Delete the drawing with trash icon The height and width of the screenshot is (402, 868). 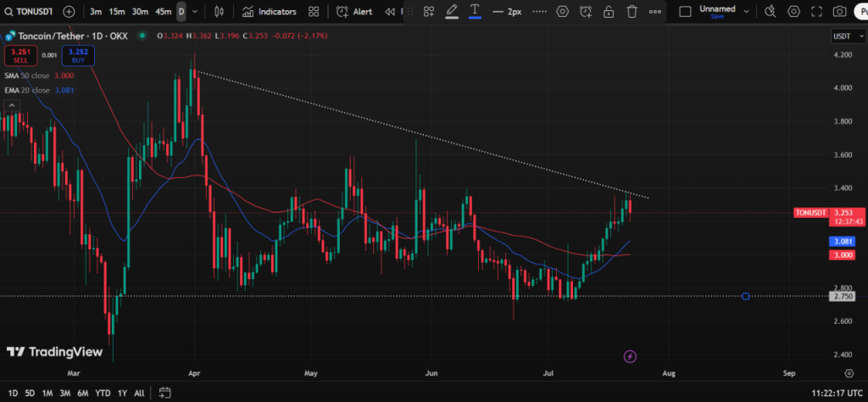[x=632, y=11]
